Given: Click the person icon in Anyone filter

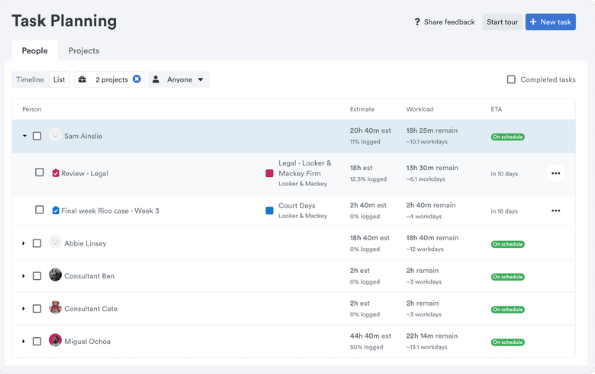Looking at the screenshot, I should (156, 79).
